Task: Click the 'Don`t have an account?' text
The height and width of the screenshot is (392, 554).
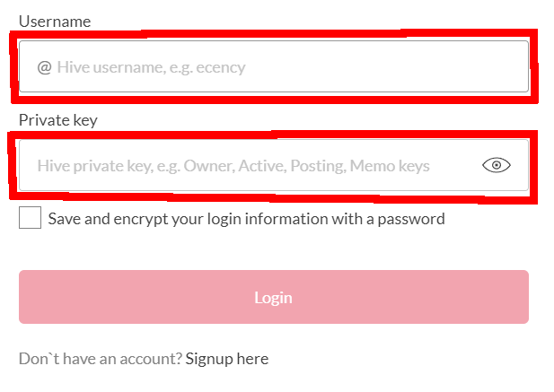Action: [101, 359]
